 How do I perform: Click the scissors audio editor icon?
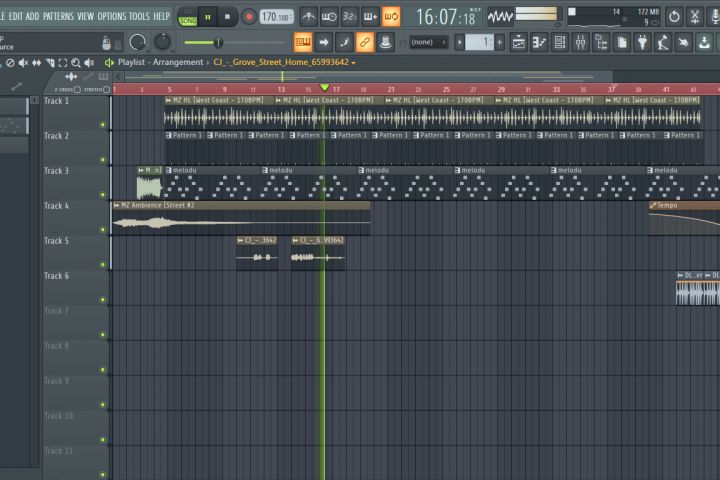point(695,17)
